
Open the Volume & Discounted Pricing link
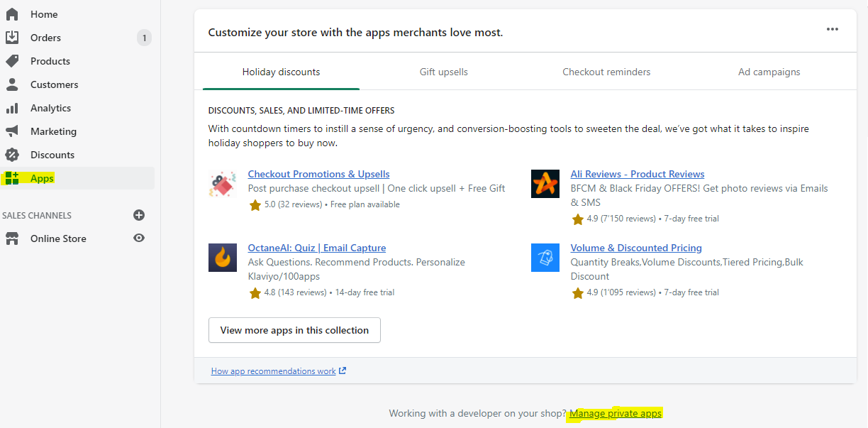click(x=636, y=248)
